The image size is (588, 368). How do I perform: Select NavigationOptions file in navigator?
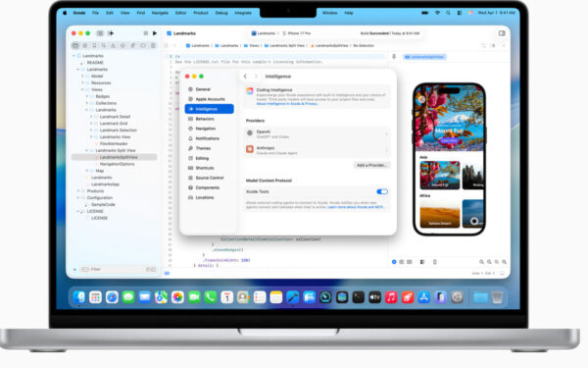point(117,164)
